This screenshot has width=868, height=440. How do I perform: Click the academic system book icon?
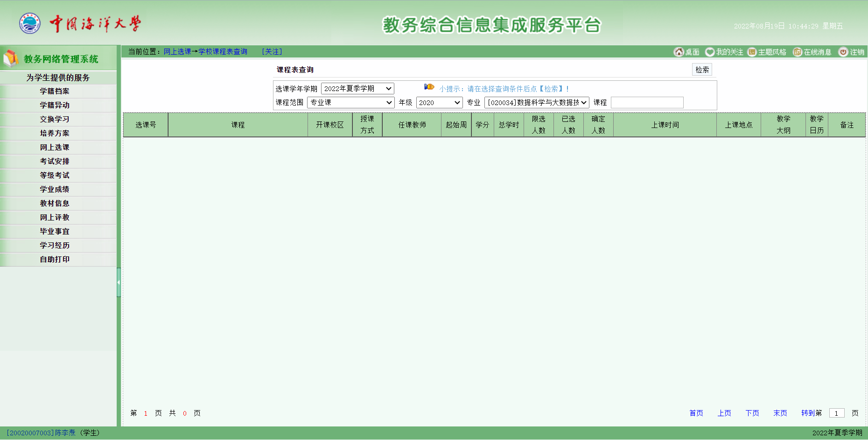pos(11,59)
